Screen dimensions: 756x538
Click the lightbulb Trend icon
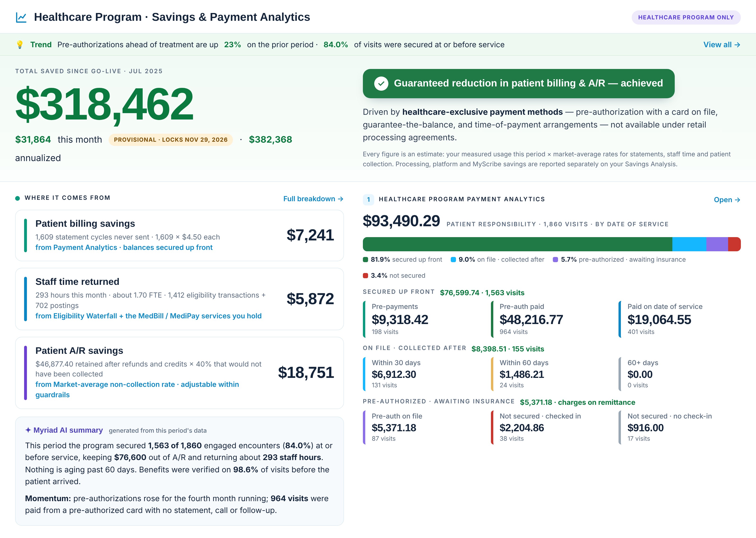coord(20,45)
